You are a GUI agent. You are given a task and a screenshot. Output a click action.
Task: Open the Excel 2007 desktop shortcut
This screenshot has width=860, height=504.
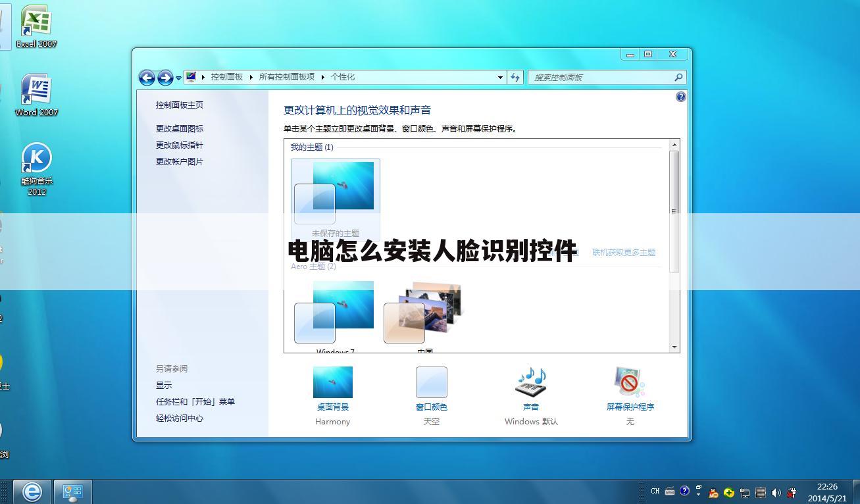pyautogui.click(x=36, y=27)
